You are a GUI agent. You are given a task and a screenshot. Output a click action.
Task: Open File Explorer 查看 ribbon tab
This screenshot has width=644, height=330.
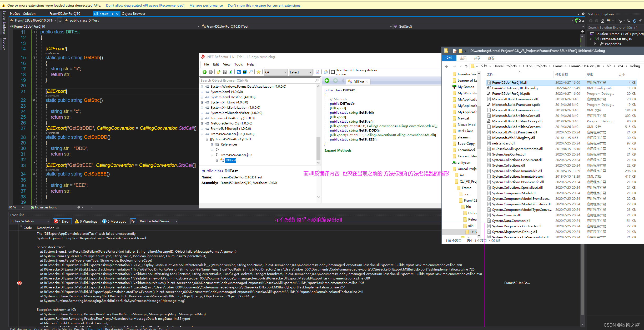click(x=491, y=58)
